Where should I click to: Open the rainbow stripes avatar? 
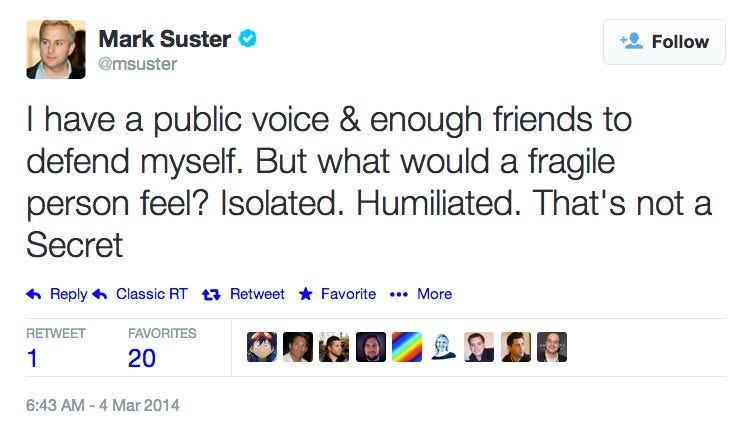(x=407, y=347)
